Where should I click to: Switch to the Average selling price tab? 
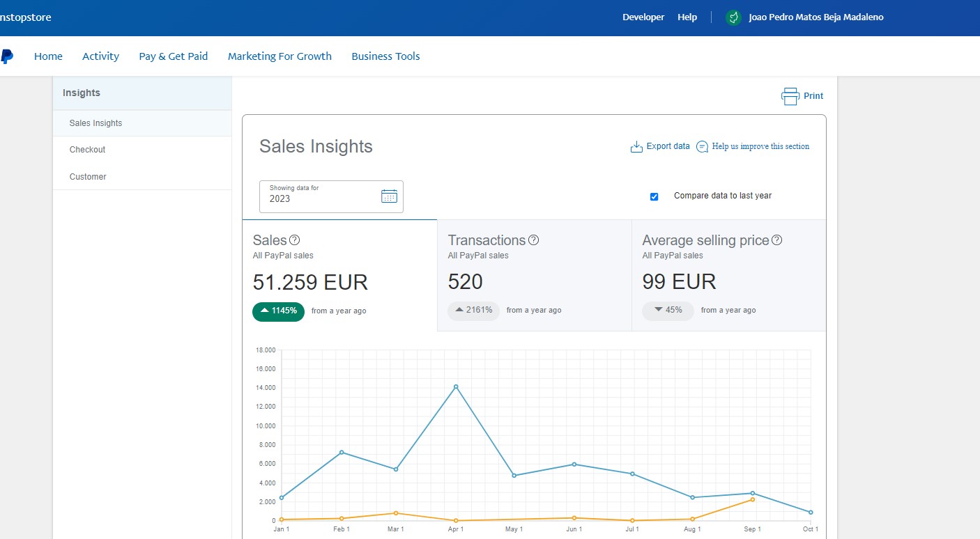tap(728, 275)
